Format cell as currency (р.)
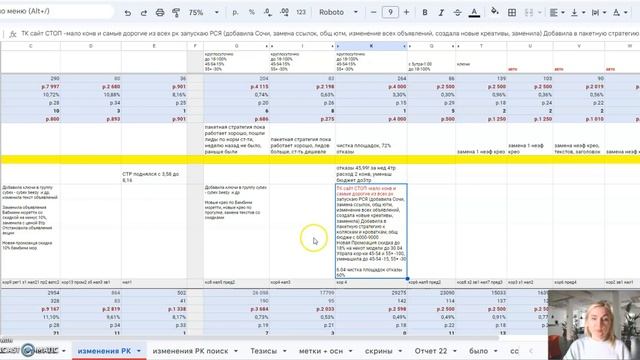The width and height of the screenshot is (640, 360). pos(235,13)
